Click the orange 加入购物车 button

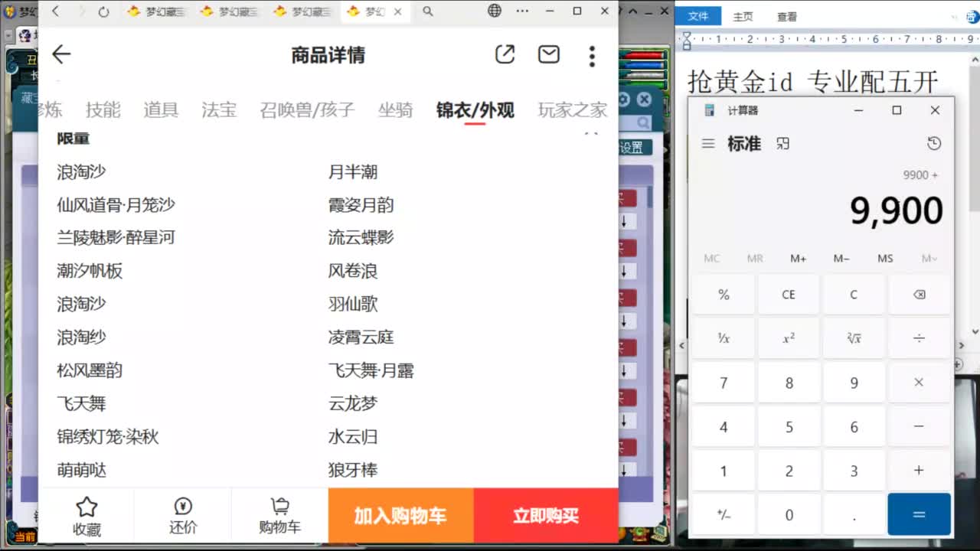400,516
